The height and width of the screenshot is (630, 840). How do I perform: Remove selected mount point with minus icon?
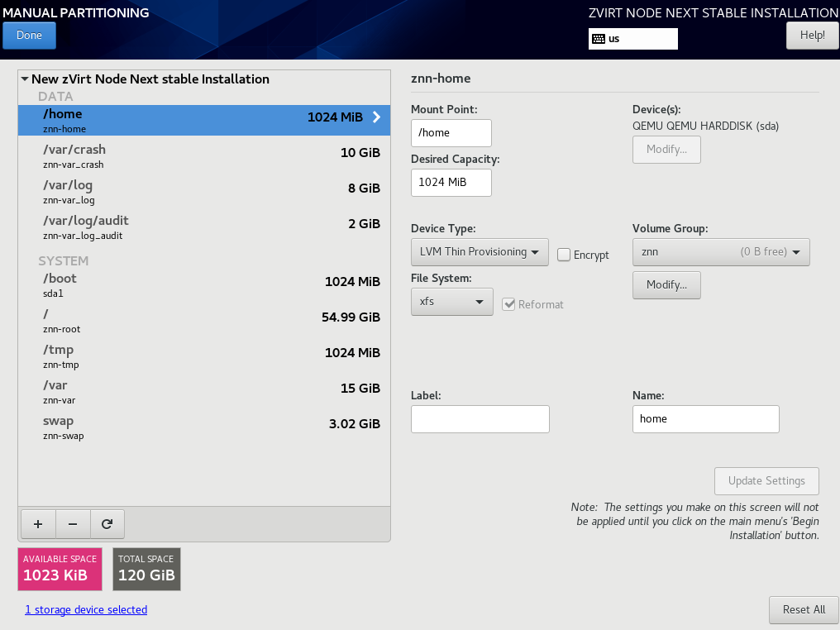pyautogui.click(x=73, y=524)
